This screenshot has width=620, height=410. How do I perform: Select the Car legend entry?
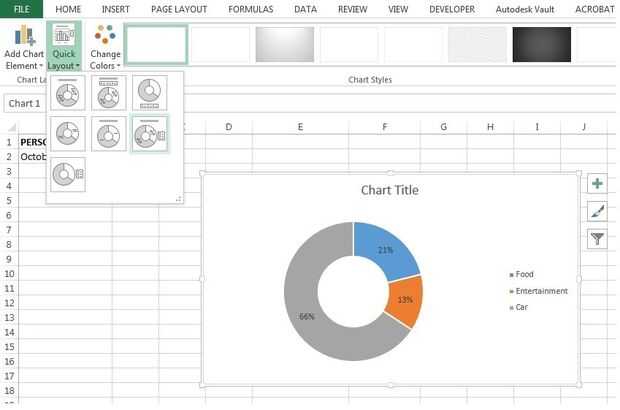point(518,307)
